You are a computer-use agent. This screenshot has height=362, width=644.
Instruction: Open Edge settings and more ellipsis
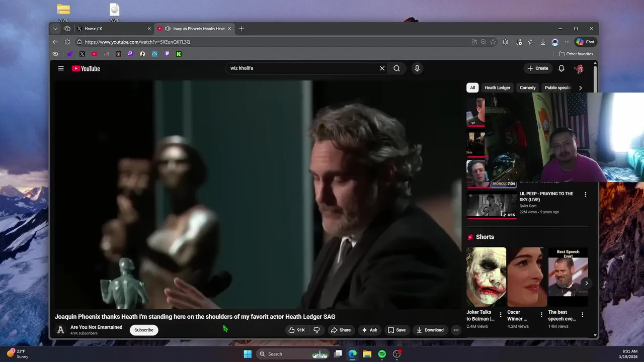[x=567, y=42]
